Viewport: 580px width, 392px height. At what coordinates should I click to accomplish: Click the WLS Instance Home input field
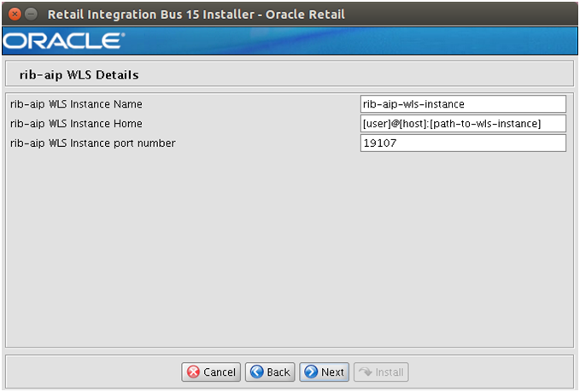(x=463, y=124)
